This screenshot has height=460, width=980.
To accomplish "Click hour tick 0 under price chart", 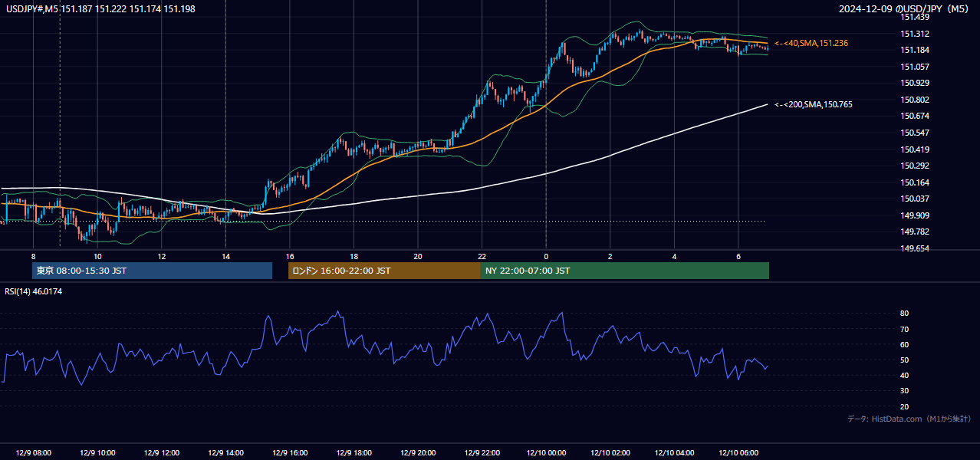I will point(546,256).
